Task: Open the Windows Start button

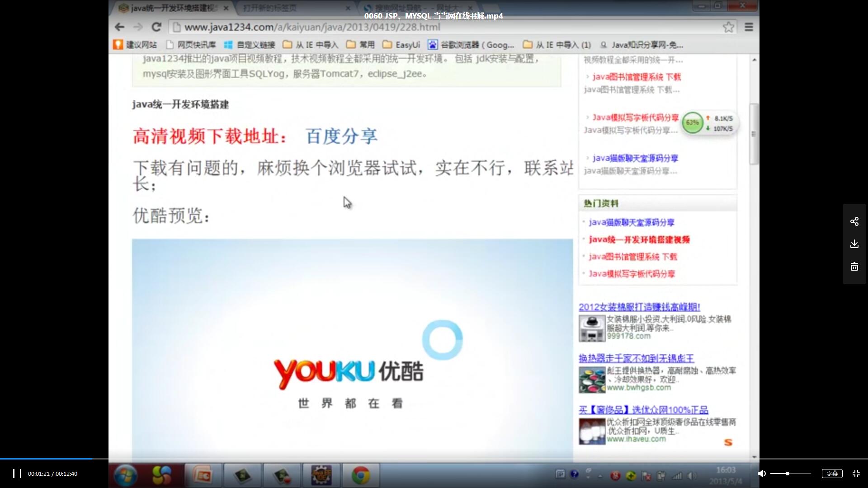Action: pos(126,475)
